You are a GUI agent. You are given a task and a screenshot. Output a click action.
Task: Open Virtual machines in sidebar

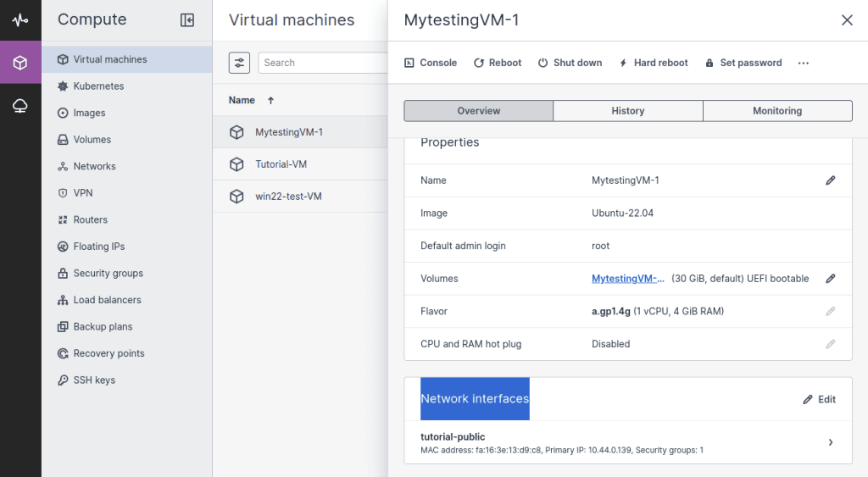tap(127, 59)
